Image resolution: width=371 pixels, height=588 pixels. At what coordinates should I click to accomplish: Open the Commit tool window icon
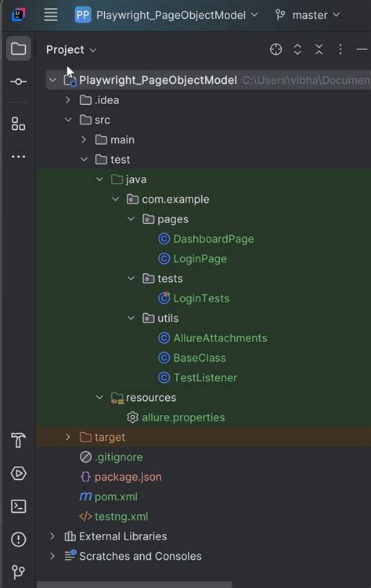(18, 81)
